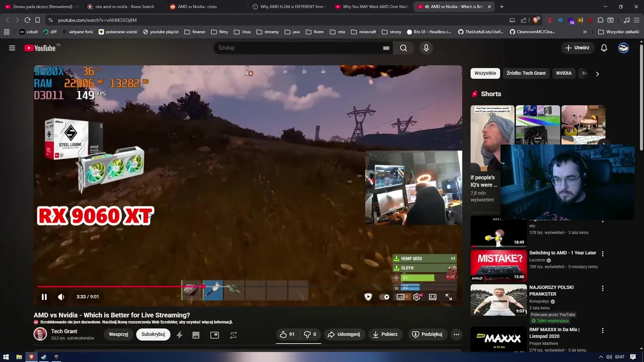The width and height of the screenshot is (644, 362).
Task: Select the Źródło: Tech Grant chip
Action: point(526,73)
